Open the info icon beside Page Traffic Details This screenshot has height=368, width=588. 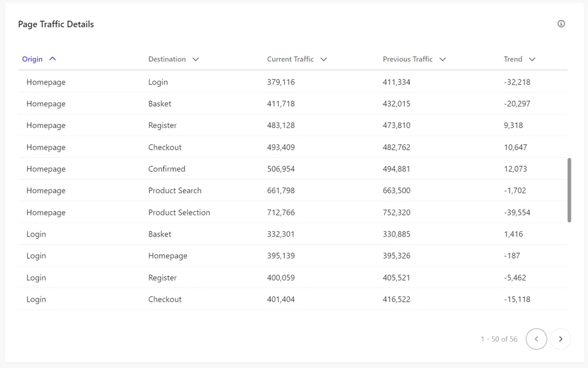click(561, 23)
